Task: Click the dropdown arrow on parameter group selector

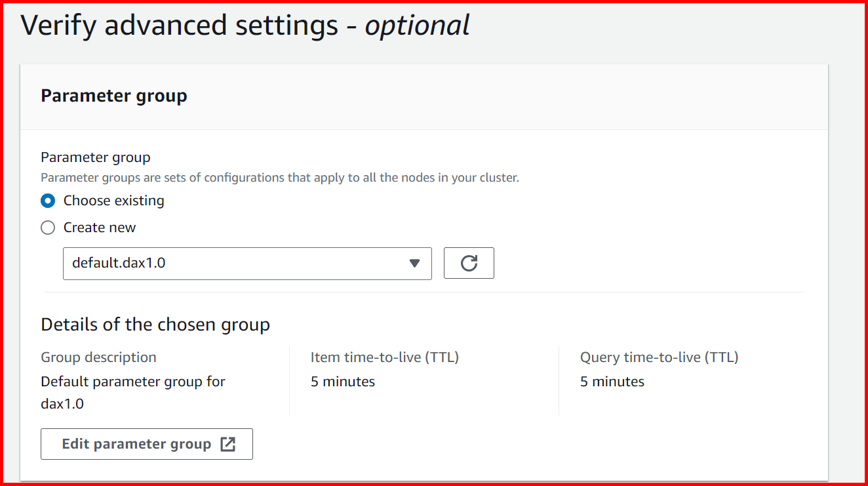Action: click(x=414, y=263)
